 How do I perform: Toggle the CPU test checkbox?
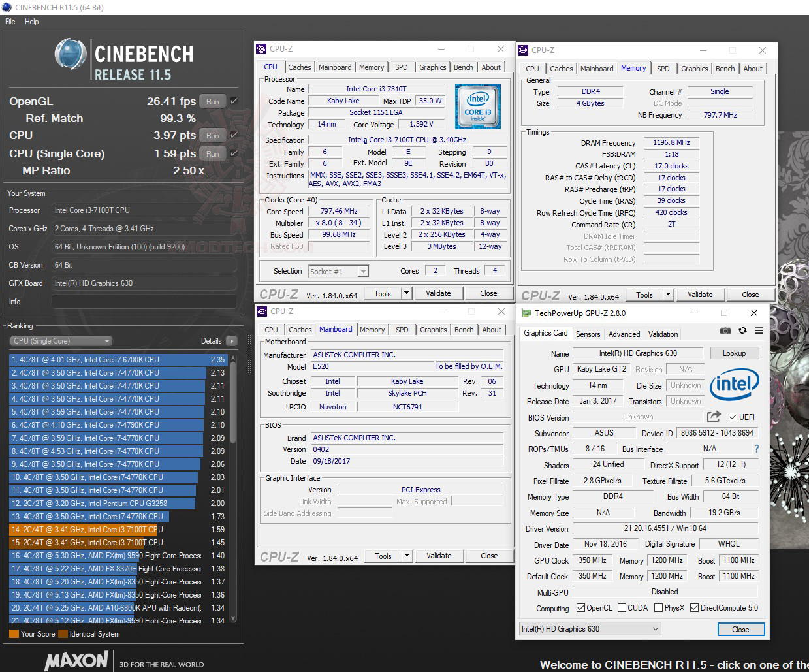click(234, 135)
